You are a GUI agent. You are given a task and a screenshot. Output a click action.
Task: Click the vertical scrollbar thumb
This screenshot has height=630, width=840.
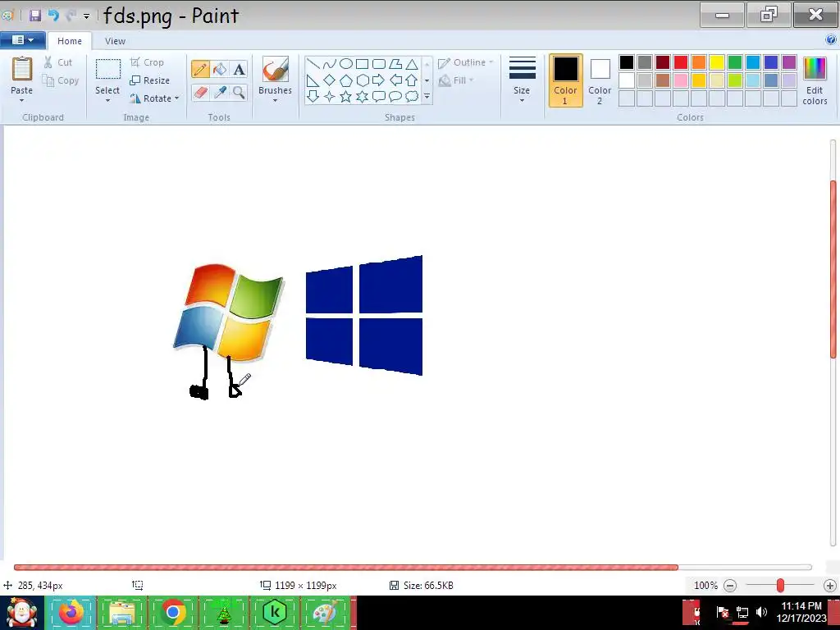click(x=833, y=269)
